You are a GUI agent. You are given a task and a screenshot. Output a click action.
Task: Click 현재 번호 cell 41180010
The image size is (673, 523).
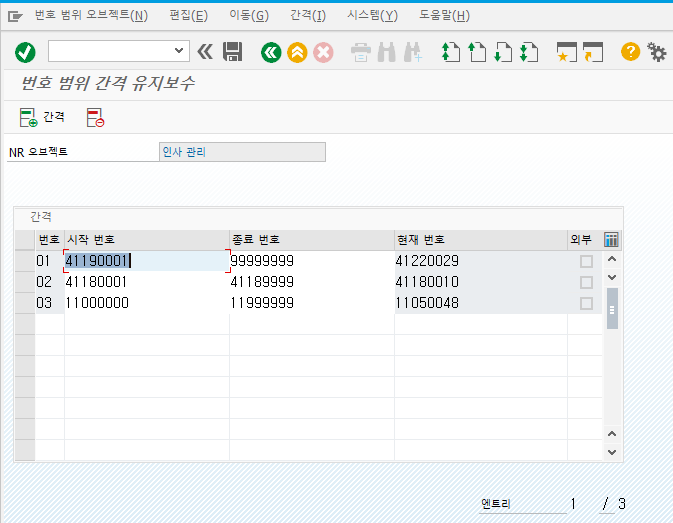coord(481,282)
